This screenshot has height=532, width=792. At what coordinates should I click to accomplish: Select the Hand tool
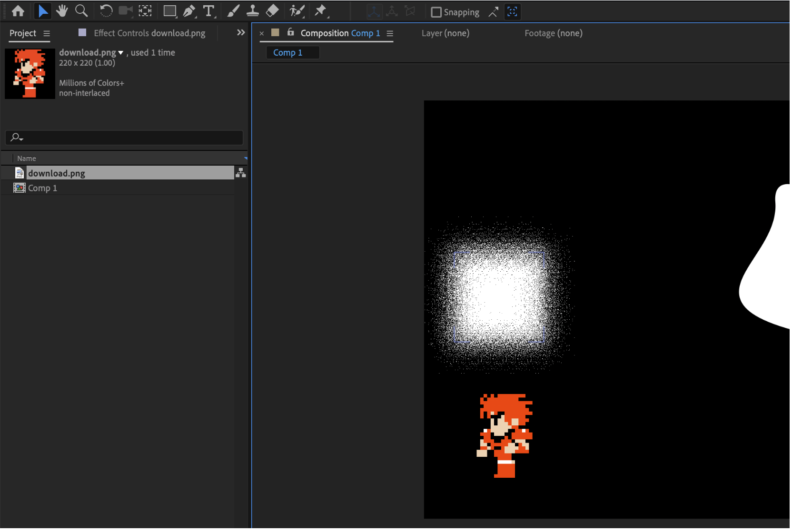62,11
